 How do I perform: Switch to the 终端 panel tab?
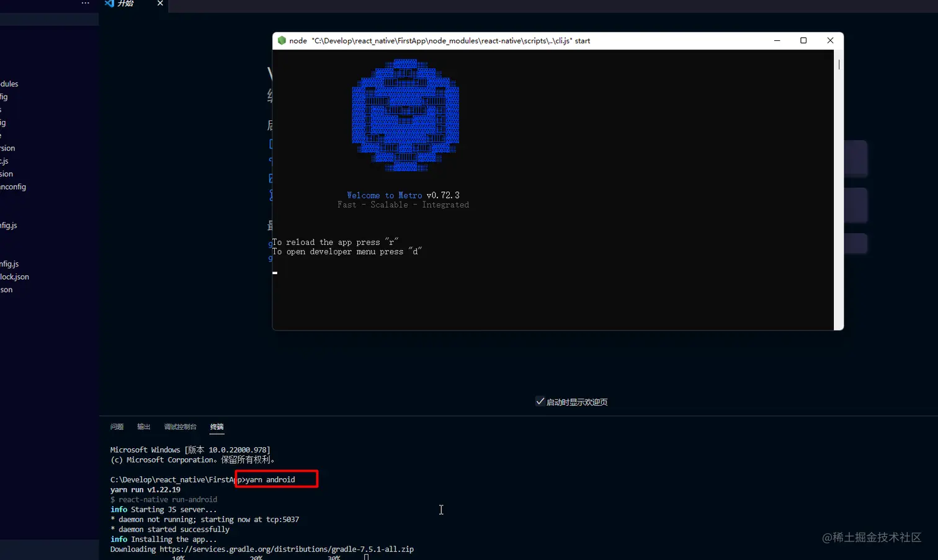[x=217, y=427]
